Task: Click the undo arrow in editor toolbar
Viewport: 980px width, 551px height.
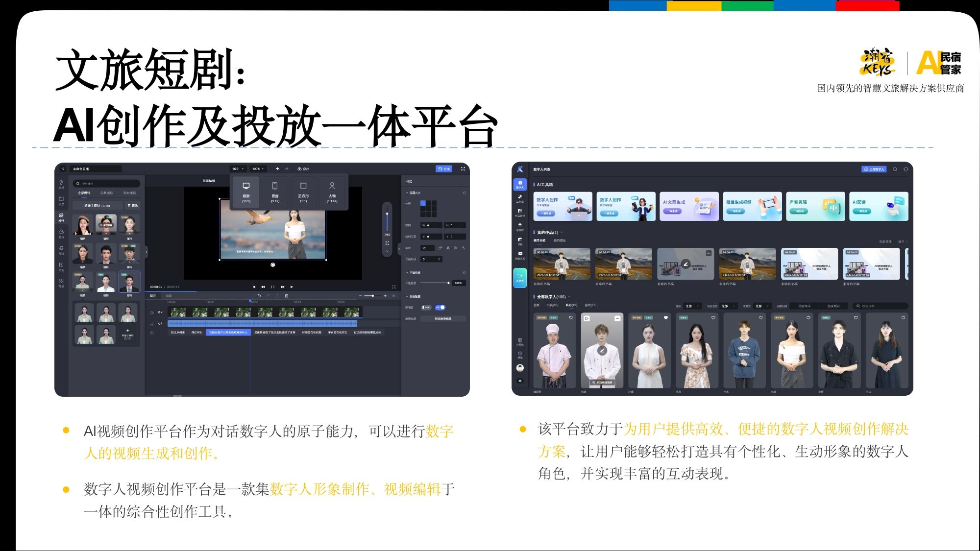Action: (277, 168)
